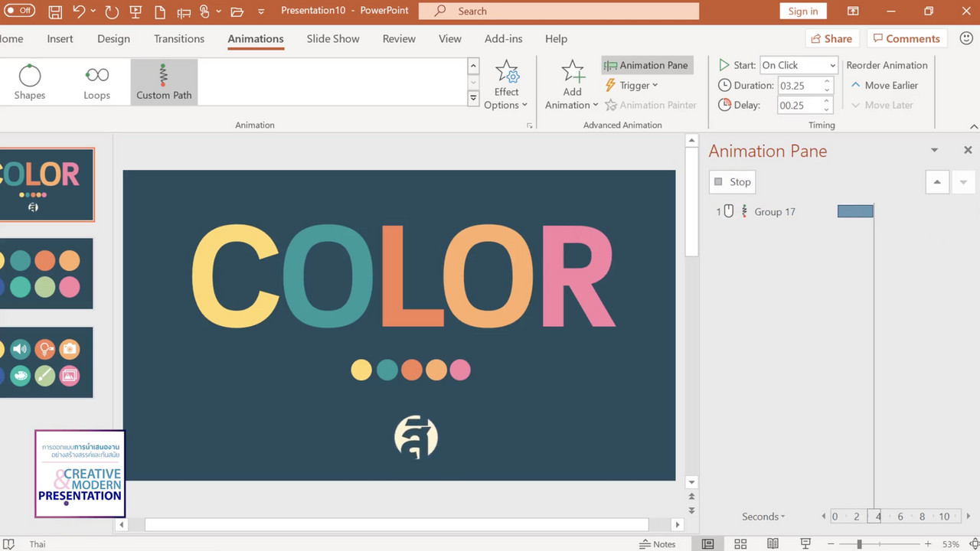
Task: Select the color circles slide thumbnail
Action: click(47, 273)
